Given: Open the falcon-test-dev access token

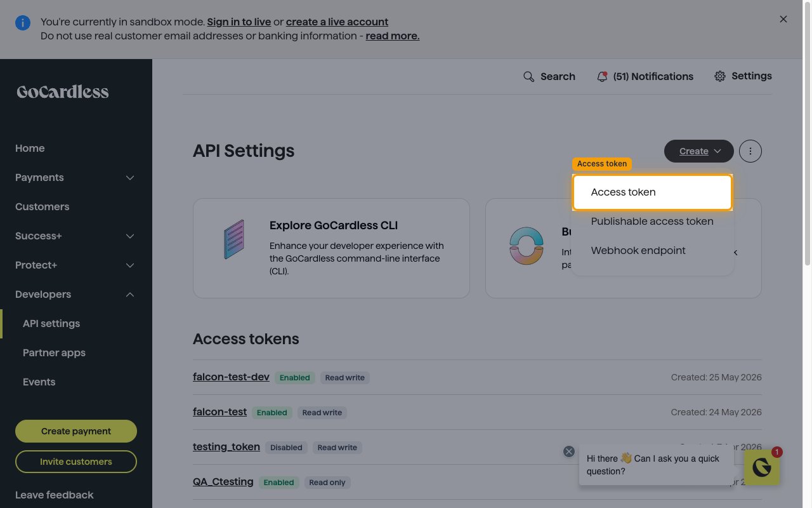Looking at the screenshot, I should [x=231, y=377].
